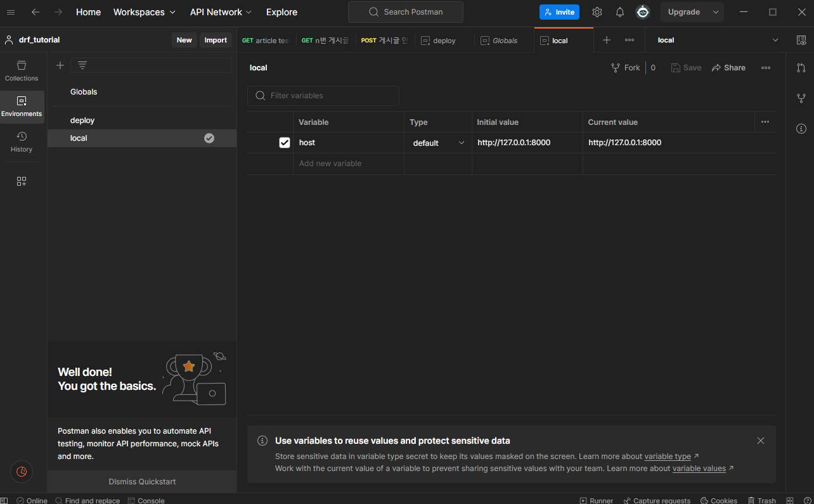Open the hamburger main menu
The image size is (814, 504).
click(x=11, y=12)
